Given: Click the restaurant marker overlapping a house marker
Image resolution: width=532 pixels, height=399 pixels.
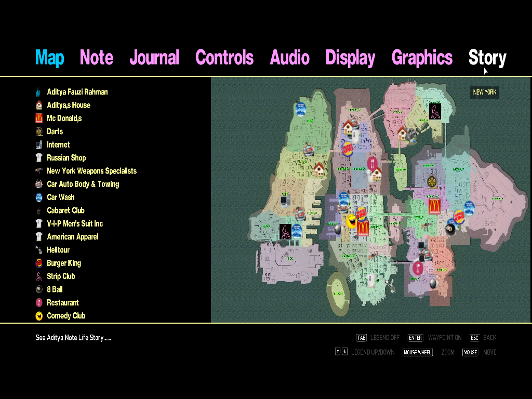Looking at the screenshot, I should [373, 164].
